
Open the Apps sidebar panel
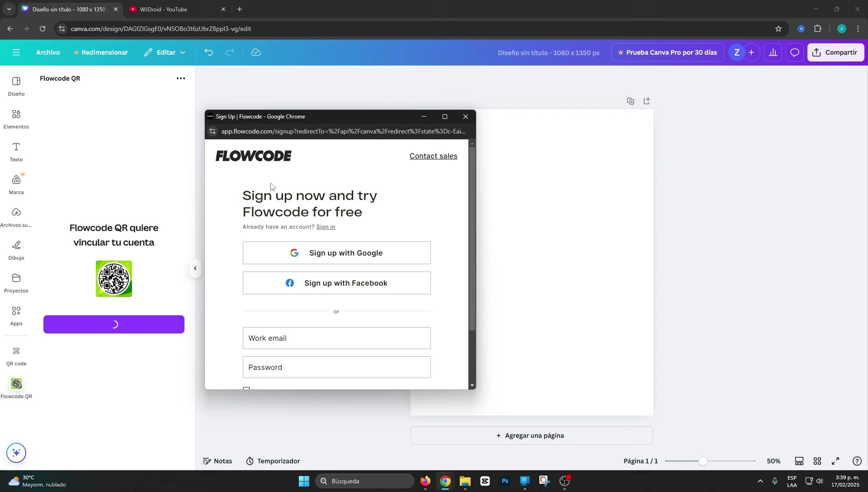pos(16,316)
